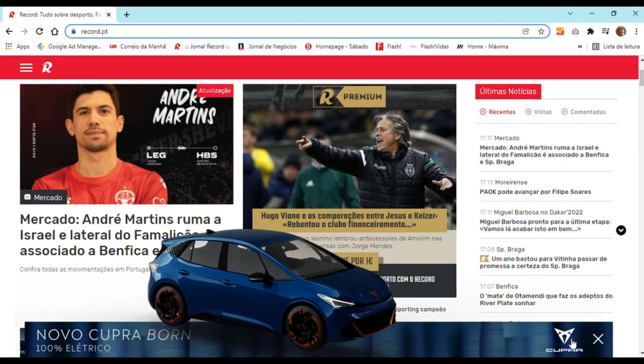644x364 pixels.
Task: Click the Últimas Notícias heading
Action: click(x=508, y=92)
